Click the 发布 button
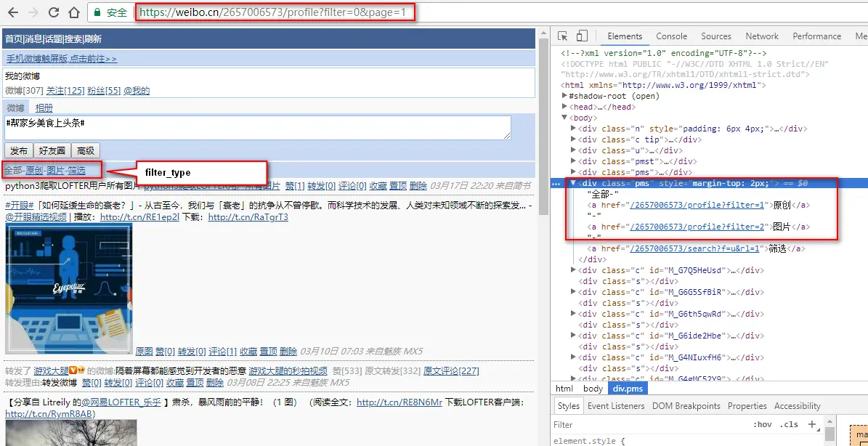 click(18, 150)
